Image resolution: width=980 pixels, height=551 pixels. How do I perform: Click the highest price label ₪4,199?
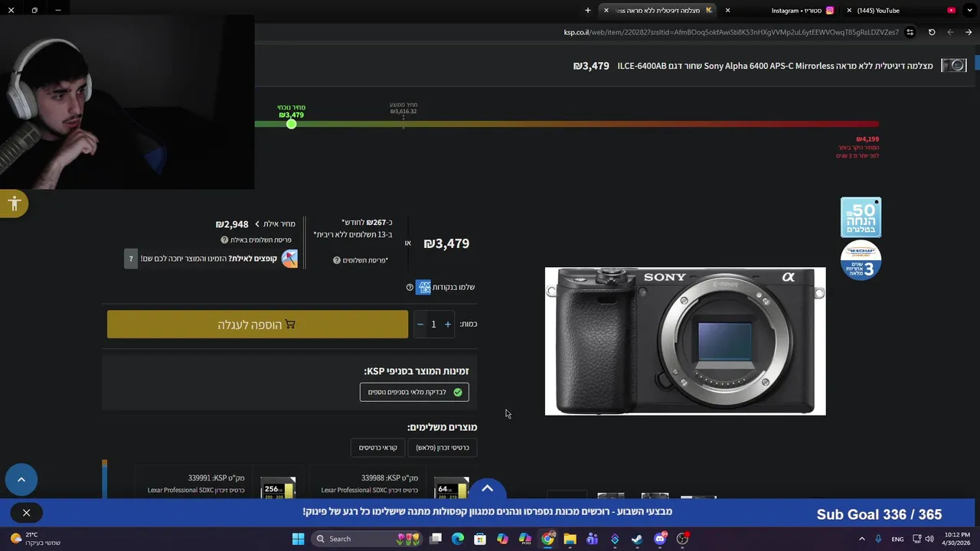[x=867, y=139]
